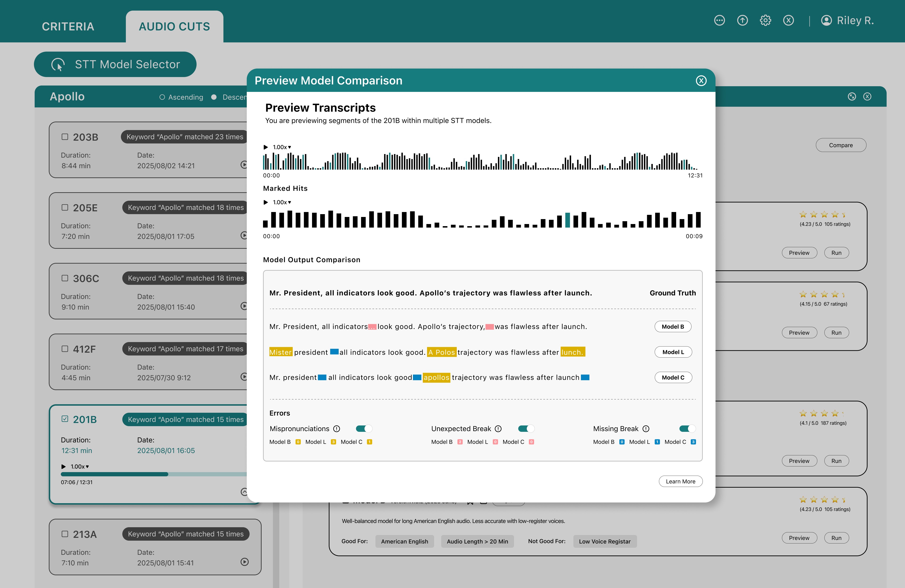Click the Missing Break info icon
This screenshot has width=905, height=588.
646,429
